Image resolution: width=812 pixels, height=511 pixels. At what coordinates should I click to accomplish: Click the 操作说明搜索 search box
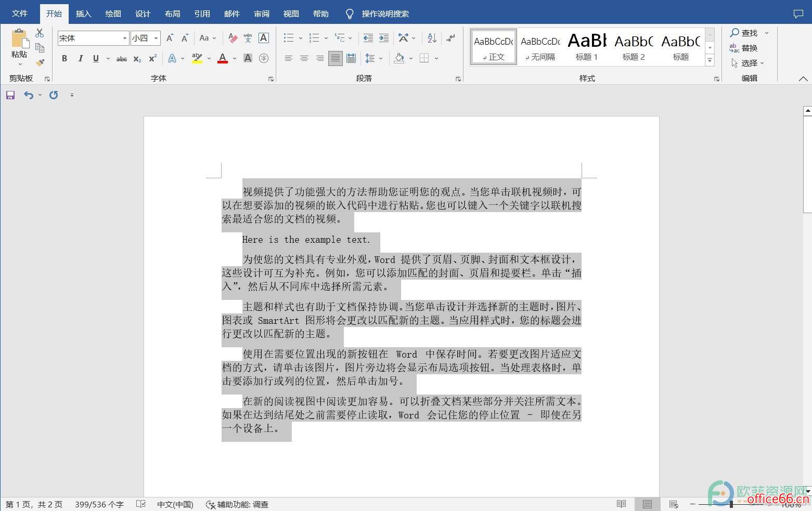tap(385, 14)
